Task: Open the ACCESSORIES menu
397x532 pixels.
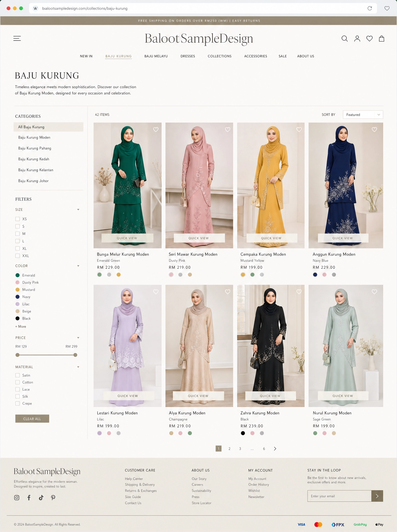Action: 256,56
